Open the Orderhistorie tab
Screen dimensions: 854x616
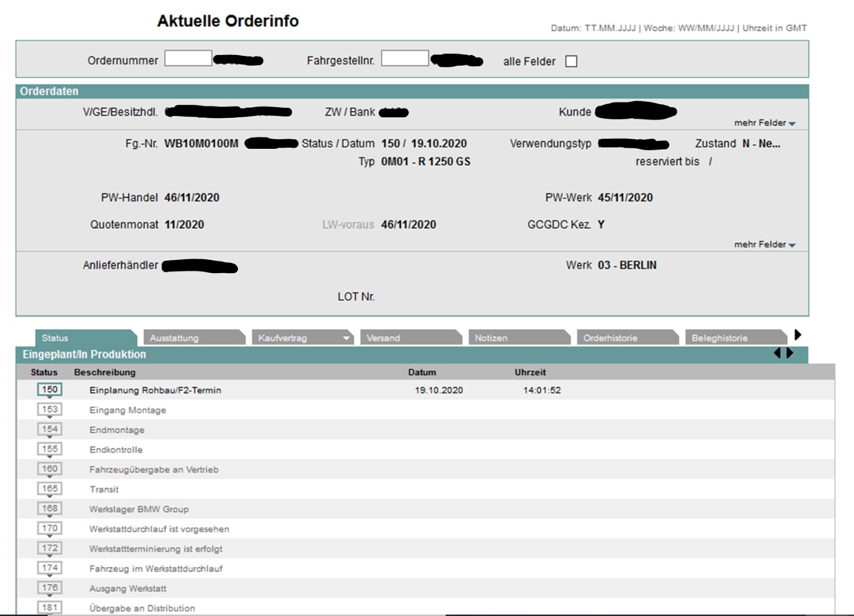(x=626, y=338)
